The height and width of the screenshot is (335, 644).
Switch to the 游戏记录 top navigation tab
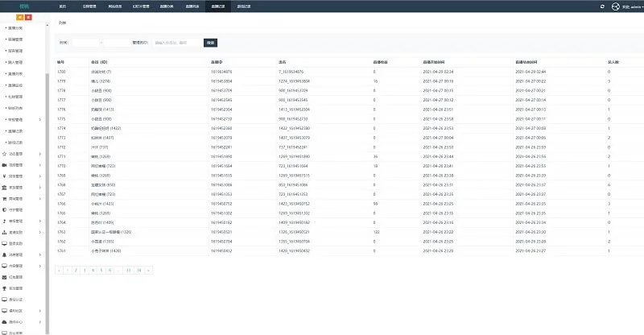243,6
